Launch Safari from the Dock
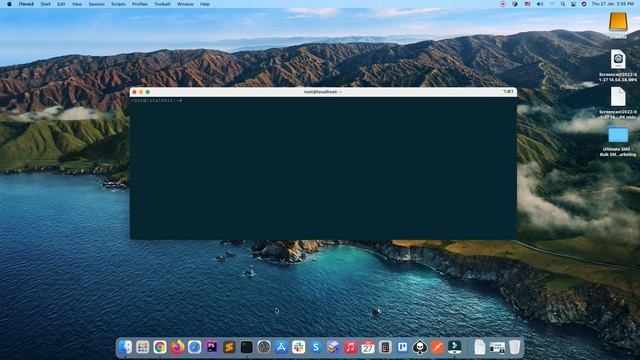Image resolution: width=640 pixels, height=360 pixels. [x=194, y=347]
